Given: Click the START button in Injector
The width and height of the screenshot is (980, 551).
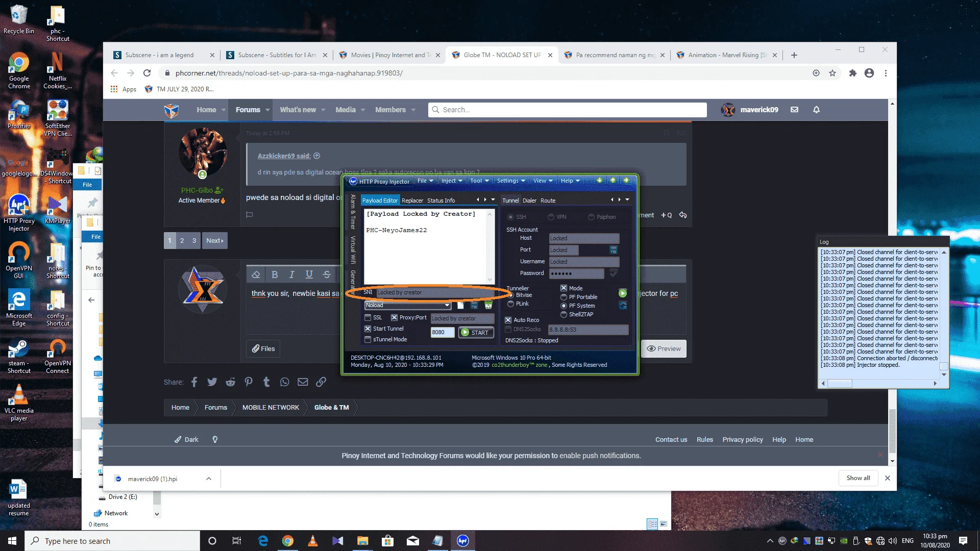Looking at the screenshot, I should coord(476,333).
